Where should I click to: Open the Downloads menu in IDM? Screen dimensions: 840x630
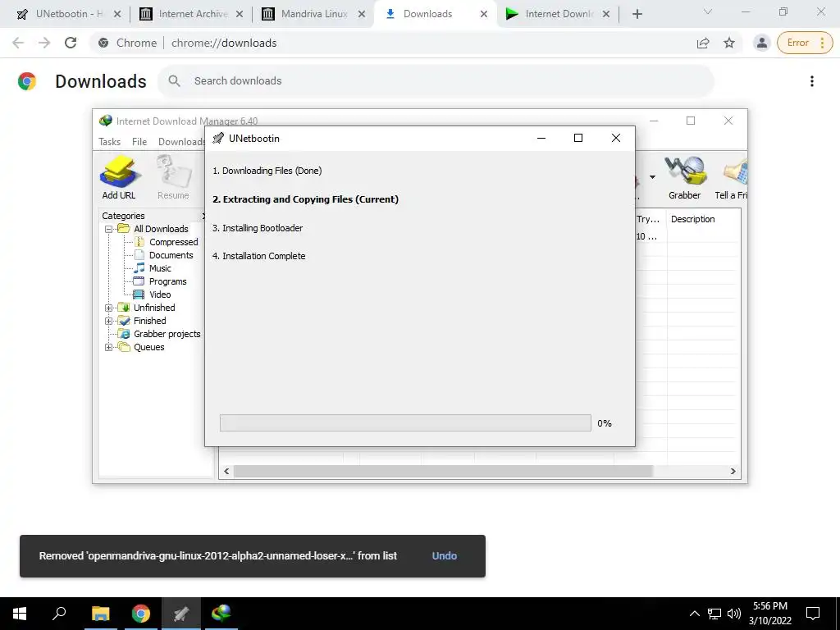tap(181, 141)
